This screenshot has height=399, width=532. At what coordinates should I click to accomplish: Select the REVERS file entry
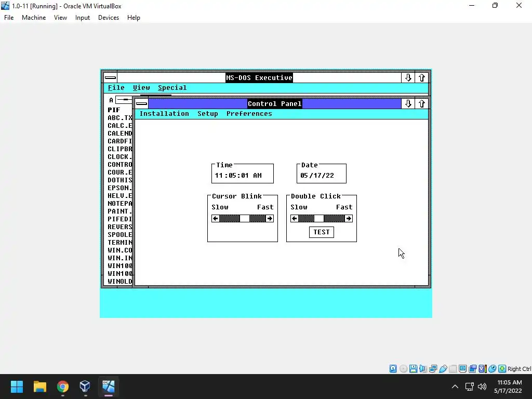point(120,227)
